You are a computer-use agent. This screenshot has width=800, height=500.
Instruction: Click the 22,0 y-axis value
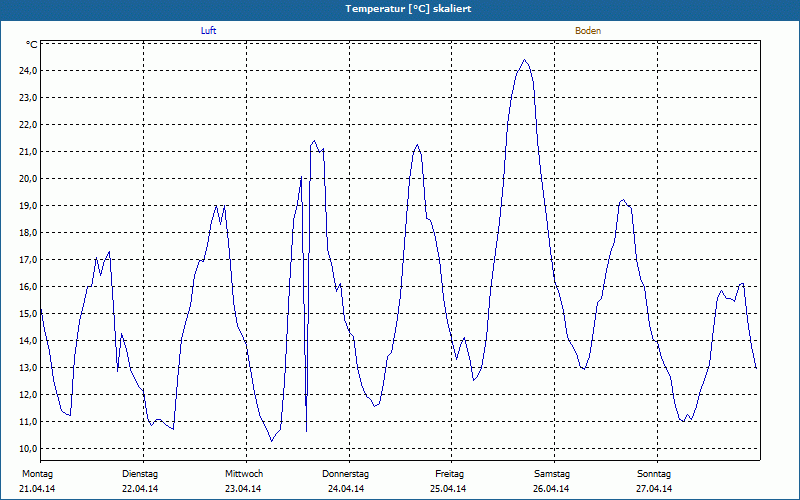pos(28,124)
